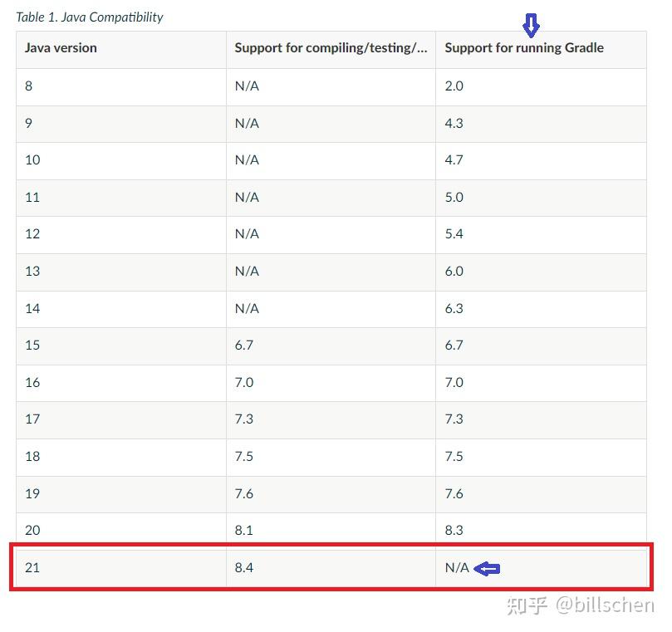Click the 5.0 cell in Java 11 row
The image size is (672, 632).
[x=541, y=198]
